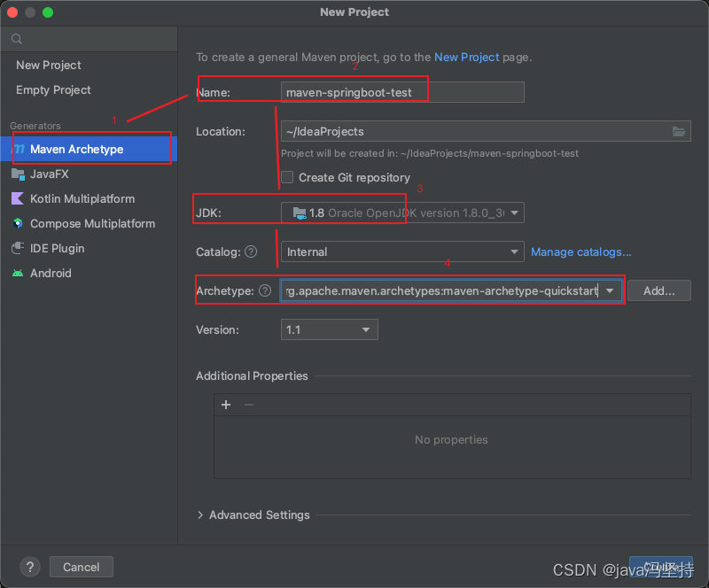Remove a property with the minus icon

[x=249, y=405]
